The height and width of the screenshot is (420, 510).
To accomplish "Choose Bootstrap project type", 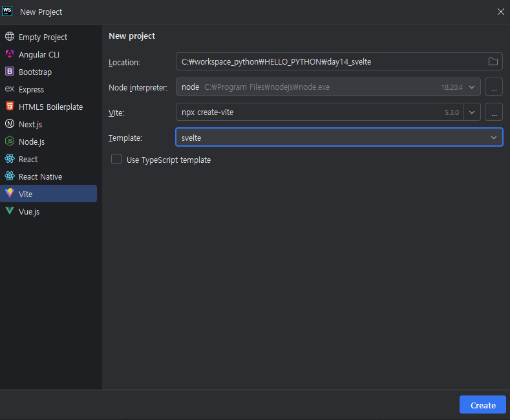I will pyautogui.click(x=48, y=72).
